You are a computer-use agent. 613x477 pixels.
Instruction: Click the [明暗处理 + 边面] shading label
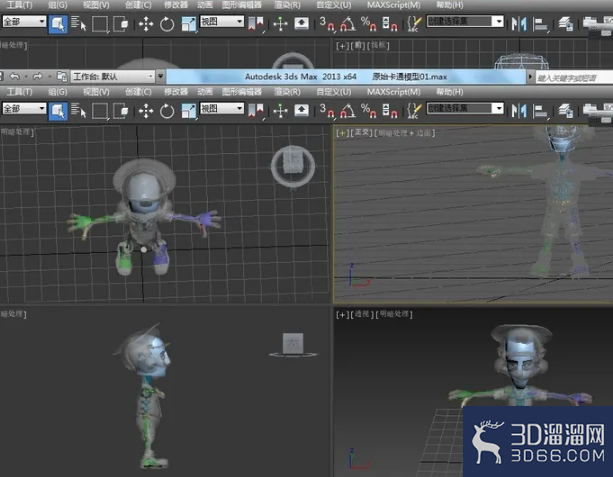point(405,133)
